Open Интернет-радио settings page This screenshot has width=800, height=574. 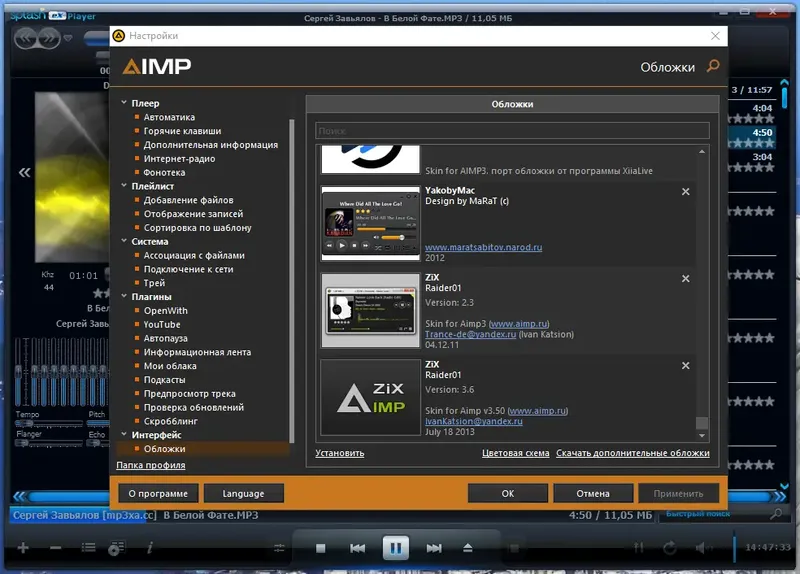pyautogui.click(x=179, y=159)
